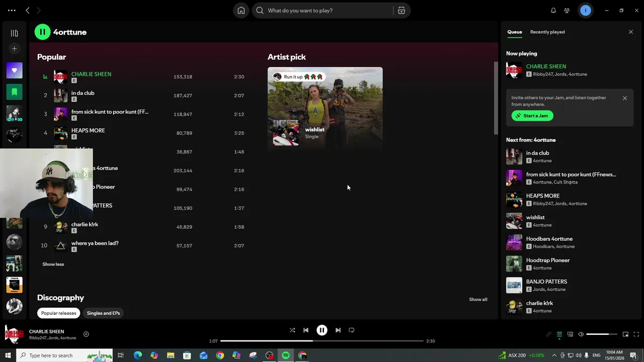The width and height of the screenshot is (644, 362).
Task: Pause 4orttune with the green header button
Action: click(43, 32)
